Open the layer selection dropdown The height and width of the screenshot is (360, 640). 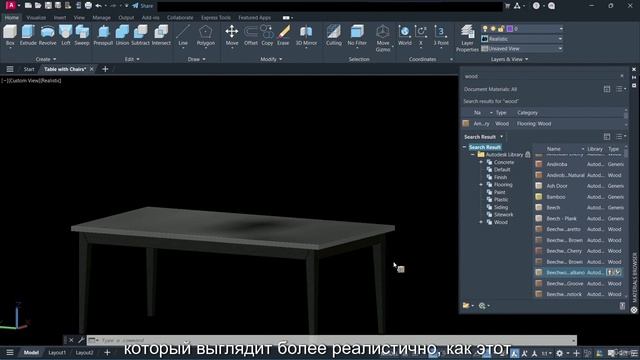(x=561, y=29)
